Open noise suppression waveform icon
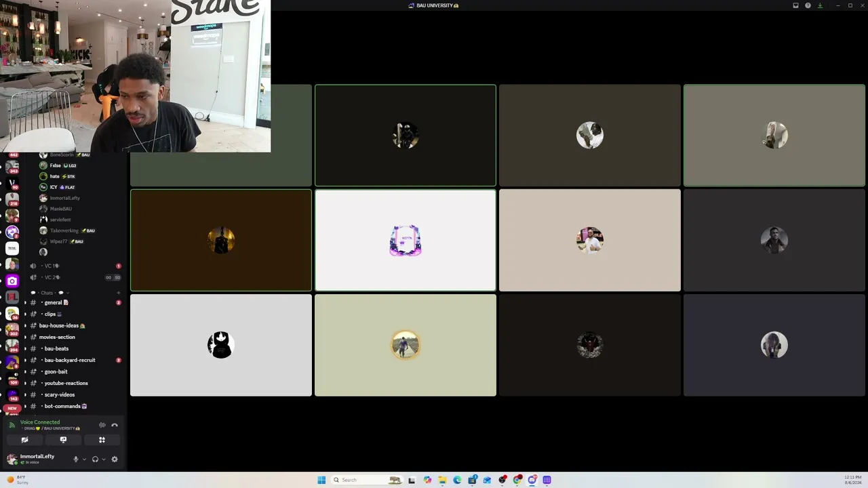The image size is (868, 488). [102, 425]
